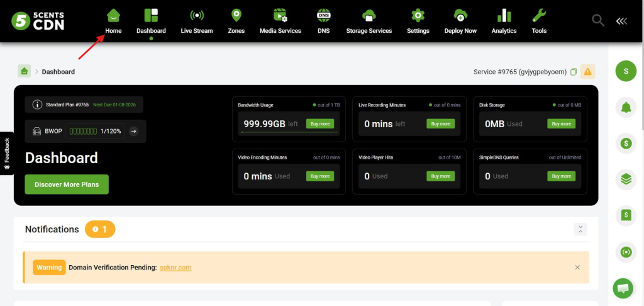Screen dimensions: 644x306
Task: Open the Analytics section
Action: [504, 21]
